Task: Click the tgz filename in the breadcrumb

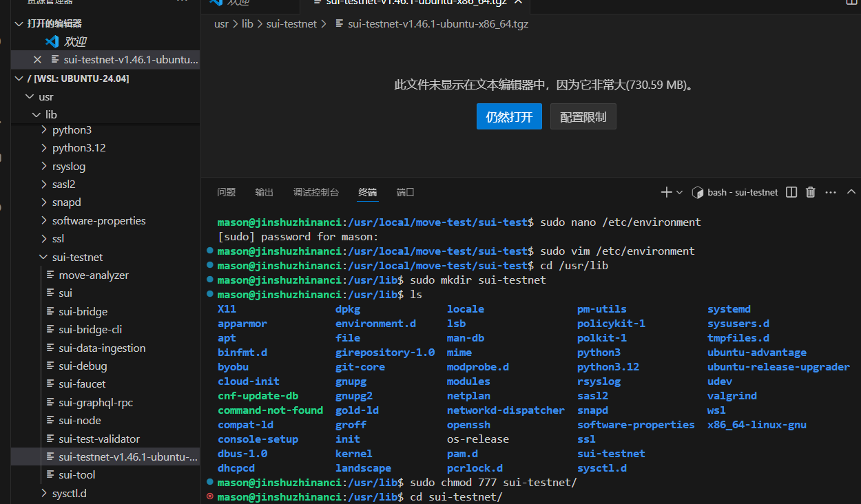Action: pyautogui.click(x=438, y=23)
